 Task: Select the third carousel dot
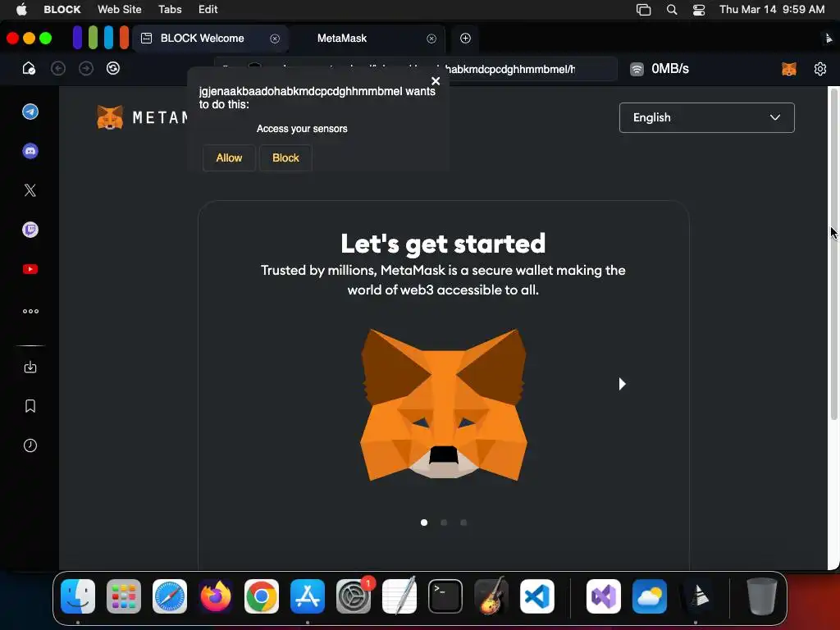(463, 523)
